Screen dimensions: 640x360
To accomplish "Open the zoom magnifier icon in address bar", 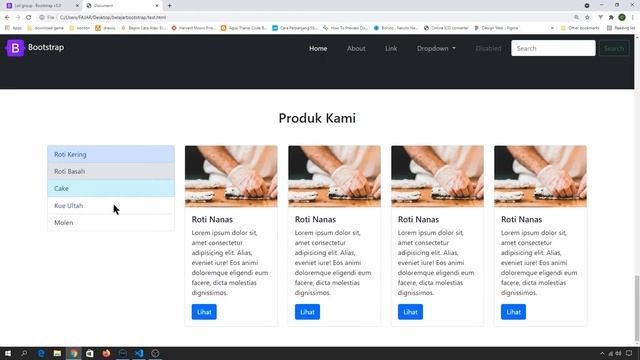I will point(576,18).
